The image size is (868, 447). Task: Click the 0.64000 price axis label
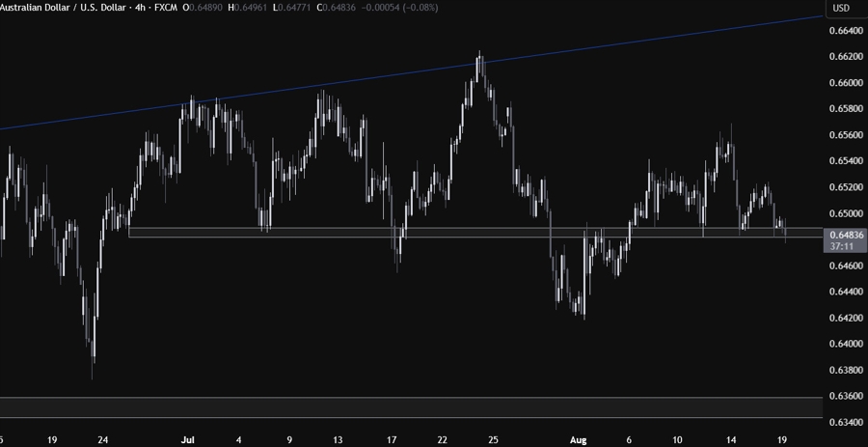tap(846, 344)
